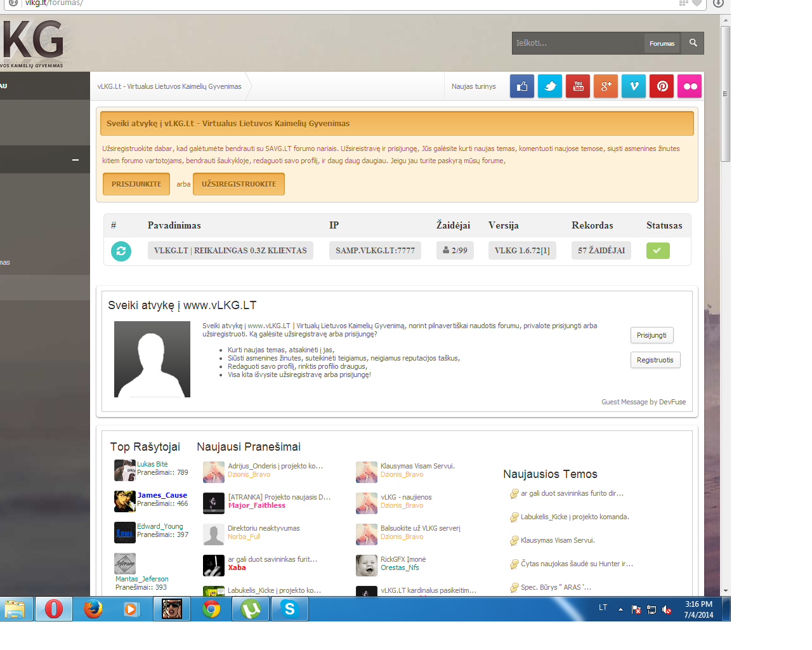Focus the Ieškoti search field
Image resolution: width=812 pixels, height=650 pixels.
point(578,43)
